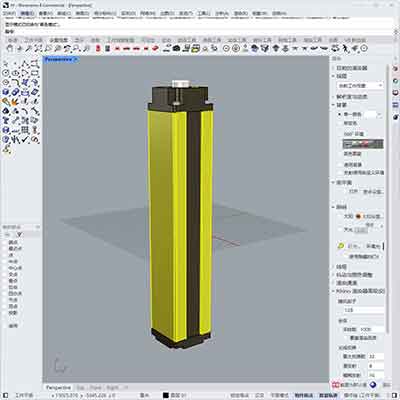Select the Pan view hand tool

pyautogui.click(x=10, y=49)
